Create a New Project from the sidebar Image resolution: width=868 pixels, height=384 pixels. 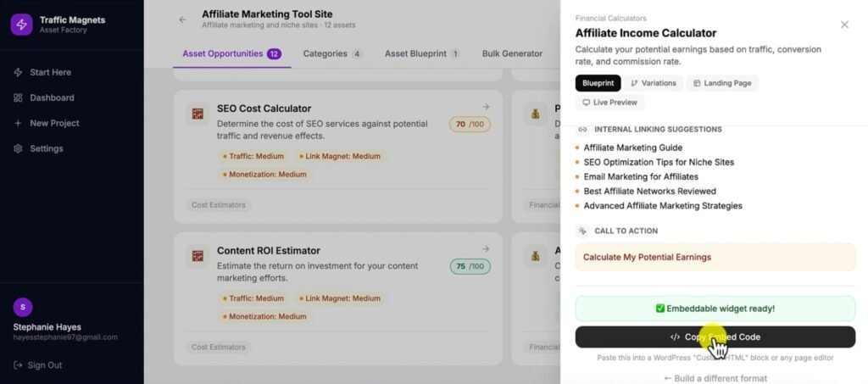pyautogui.click(x=54, y=123)
